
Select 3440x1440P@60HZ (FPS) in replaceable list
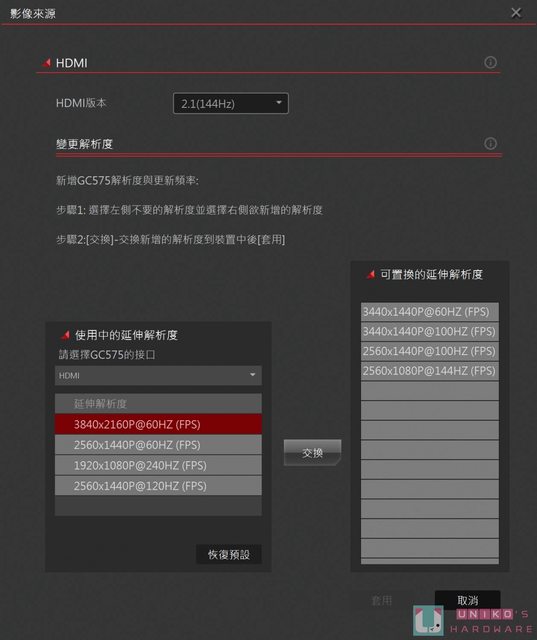(430, 312)
